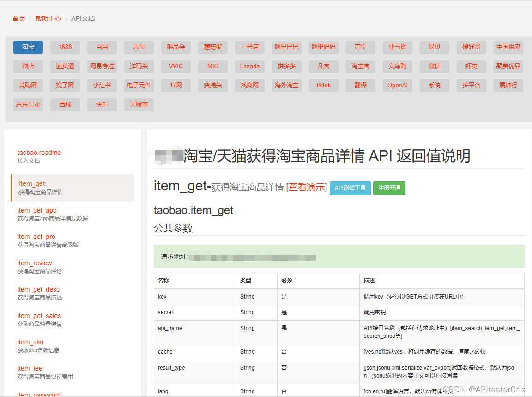
Task: Open the 拼多多 platform button
Action: (x=287, y=67)
